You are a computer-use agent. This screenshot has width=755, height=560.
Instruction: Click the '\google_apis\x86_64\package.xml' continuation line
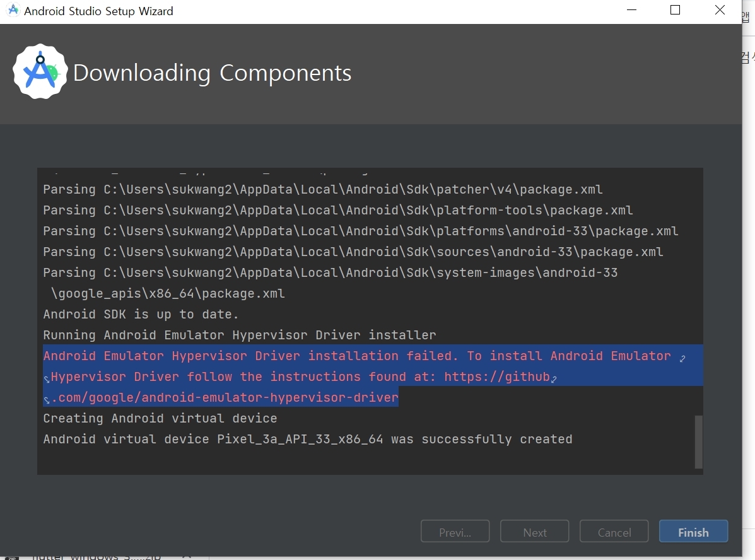[168, 293]
